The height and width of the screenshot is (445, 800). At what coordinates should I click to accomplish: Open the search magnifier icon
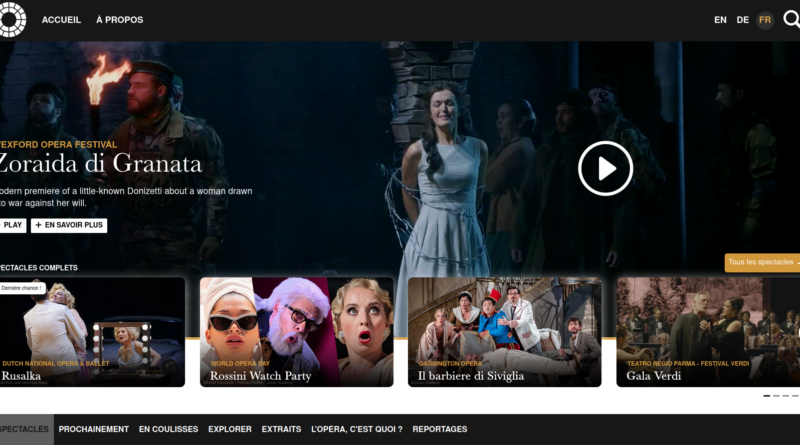click(792, 20)
